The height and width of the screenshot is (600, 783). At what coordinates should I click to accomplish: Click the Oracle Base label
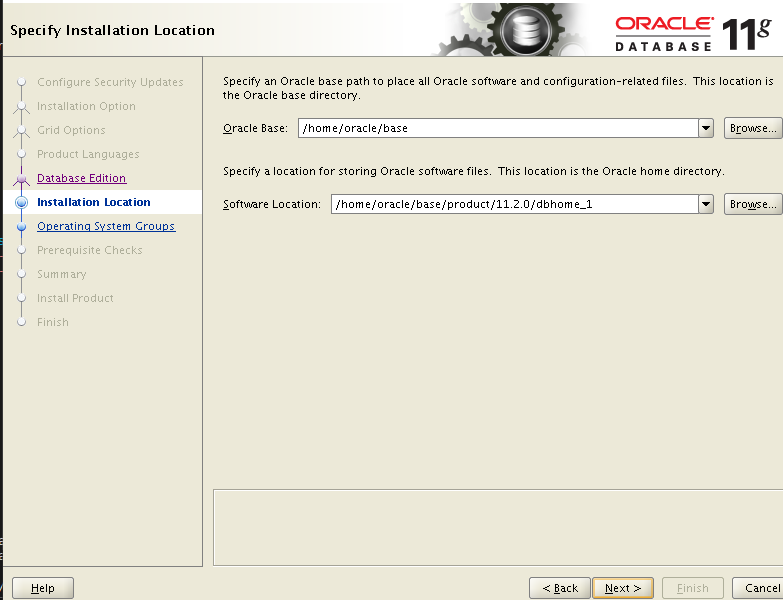tap(255, 128)
